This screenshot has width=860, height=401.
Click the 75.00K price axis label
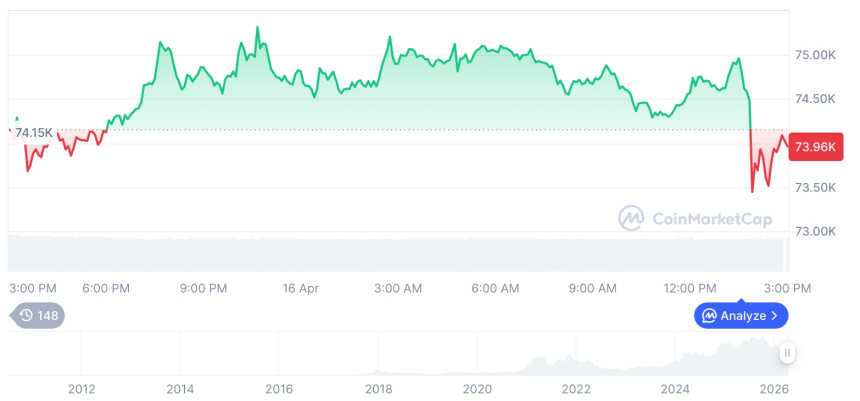813,55
